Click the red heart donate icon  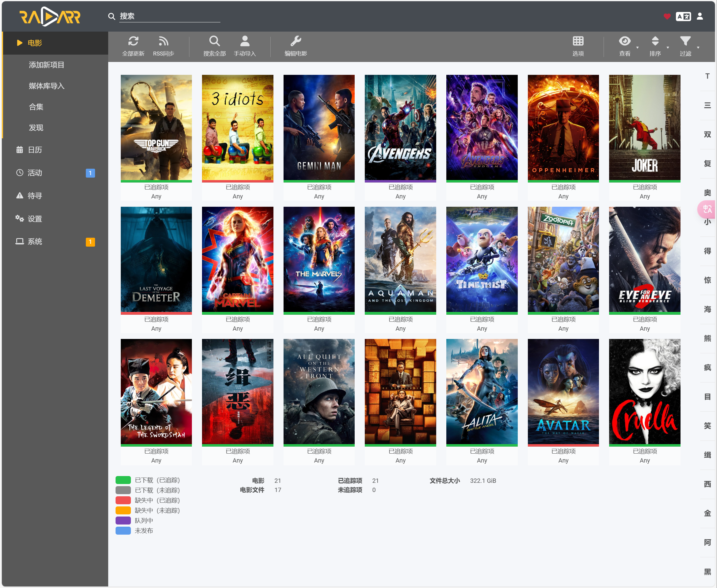[x=667, y=16]
